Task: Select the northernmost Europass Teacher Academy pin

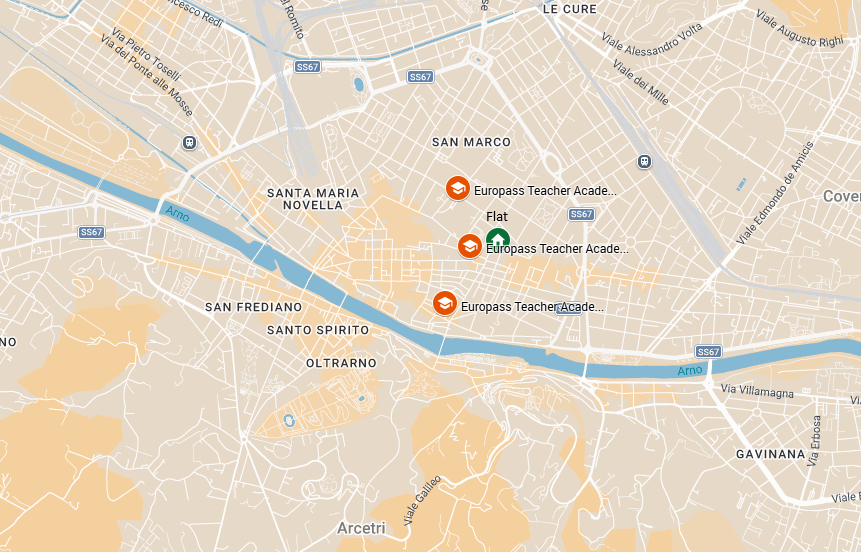Action: pyautogui.click(x=457, y=188)
